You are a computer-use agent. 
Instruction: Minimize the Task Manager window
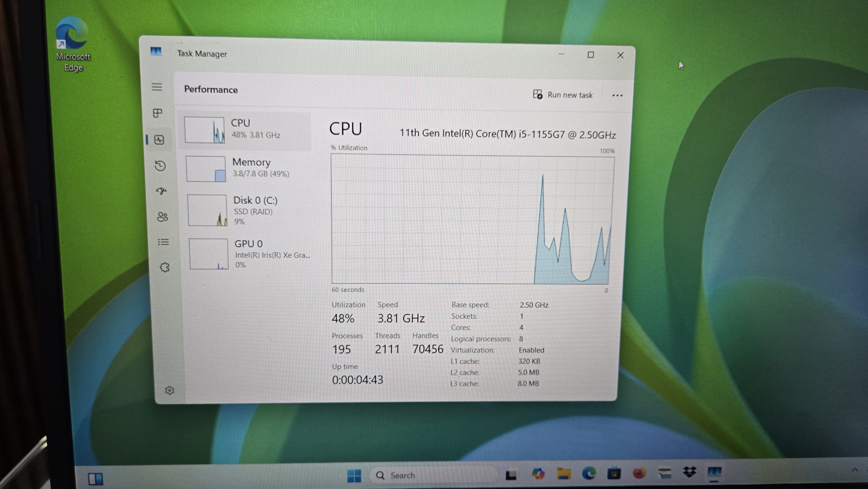(x=561, y=54)
